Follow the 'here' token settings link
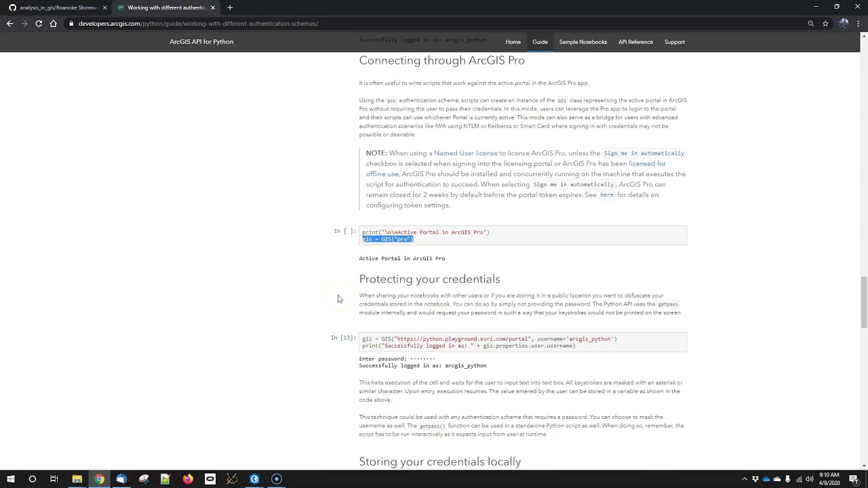Screen dimensions: 868x488 (x=607, y=195)
